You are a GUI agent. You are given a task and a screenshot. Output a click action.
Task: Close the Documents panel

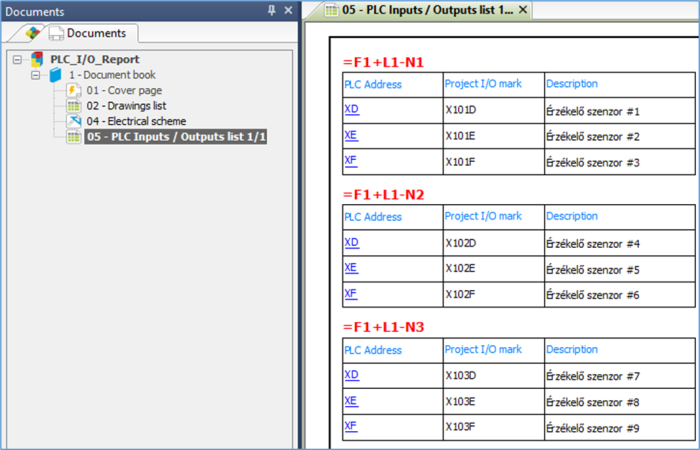pyautogui.click(x=288, y=10)
